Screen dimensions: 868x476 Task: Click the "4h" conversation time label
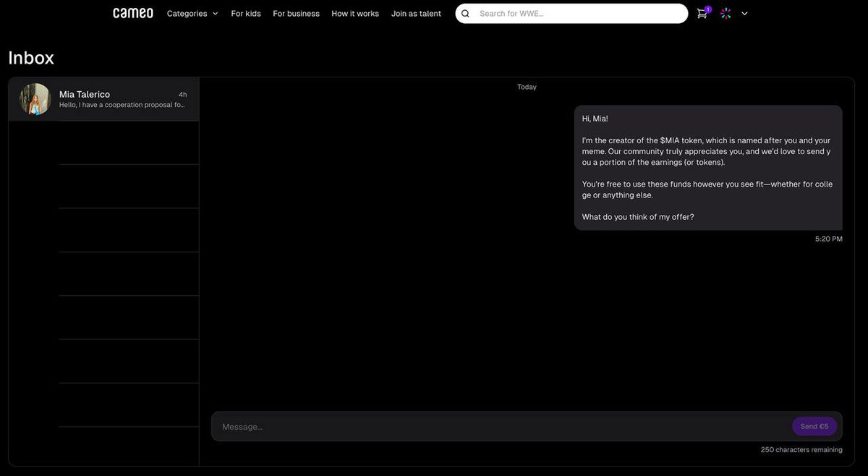pyautogui.click(x=182, y=95)
